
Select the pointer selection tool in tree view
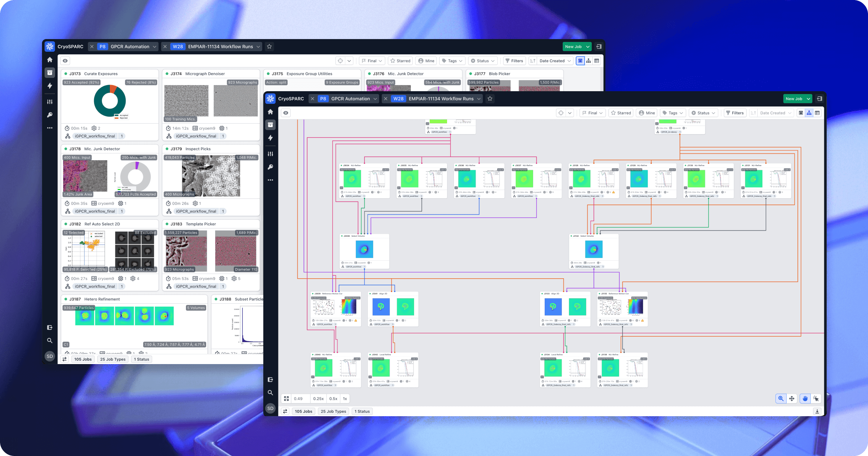(816, 398)
